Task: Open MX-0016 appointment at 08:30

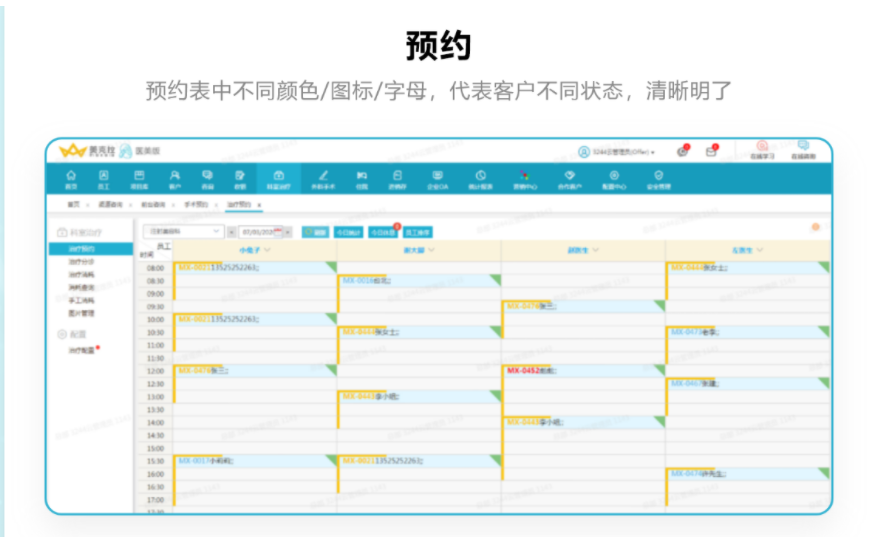Action: 419,280
